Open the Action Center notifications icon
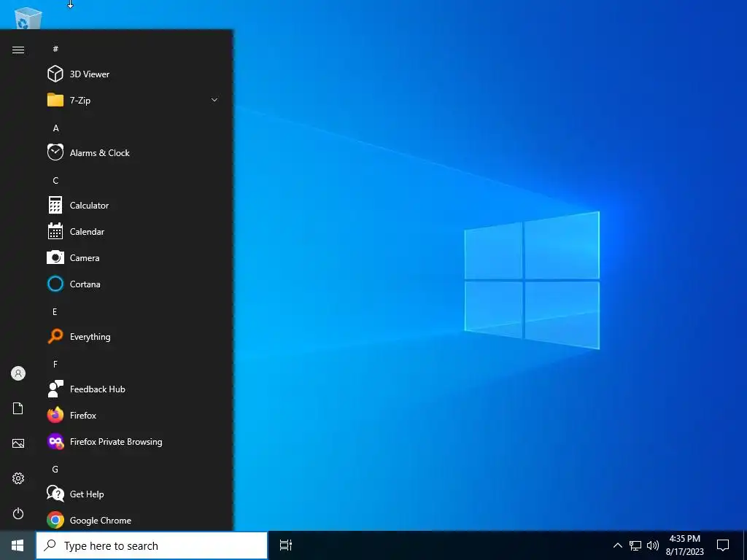 tap(723, 545)
